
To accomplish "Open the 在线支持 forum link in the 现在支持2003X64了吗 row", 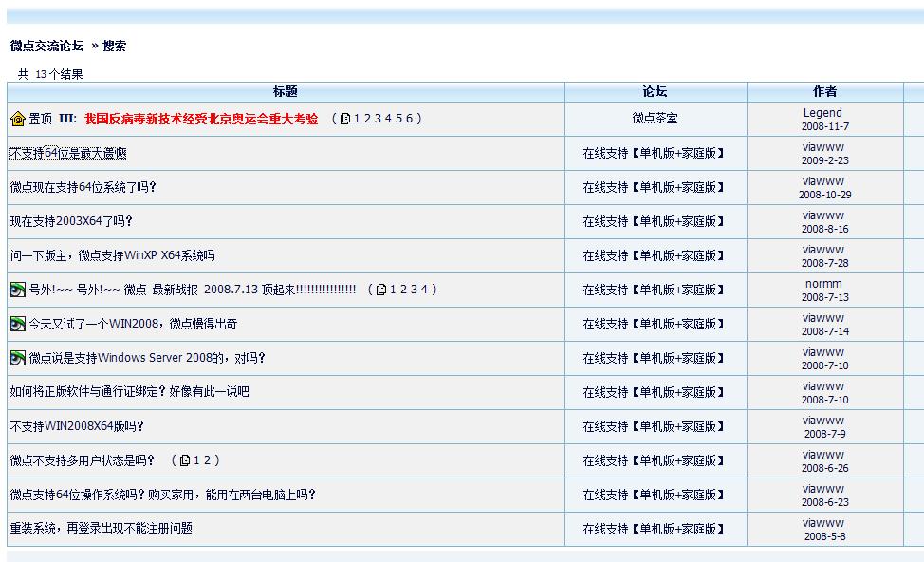I will coord(654,222).
